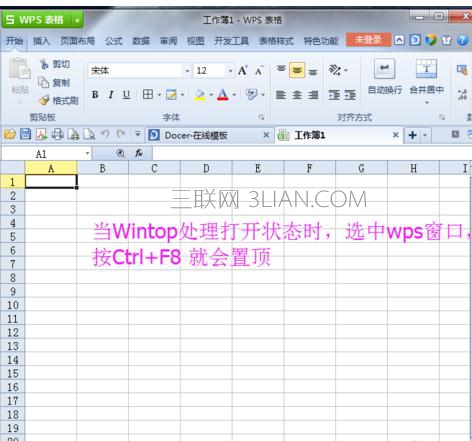Apply the red font color swatch
The image size is (472, 441).
point(223,95)
